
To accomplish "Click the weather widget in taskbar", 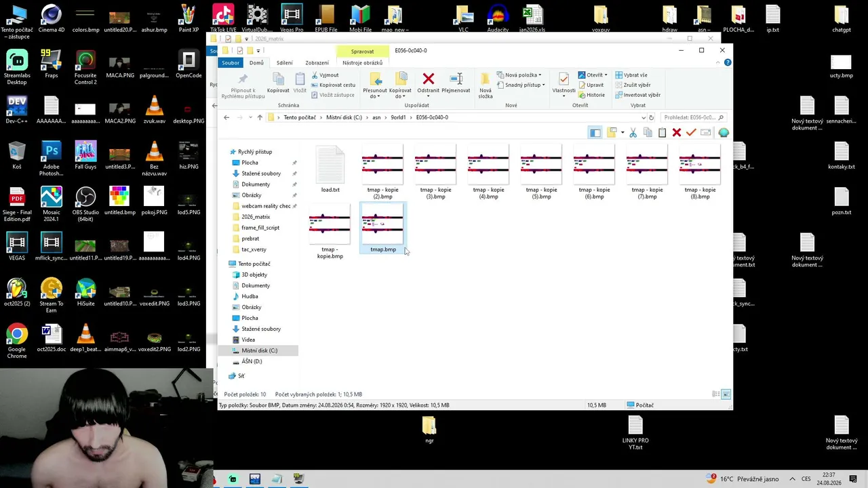I will click(x=743, y=479).
